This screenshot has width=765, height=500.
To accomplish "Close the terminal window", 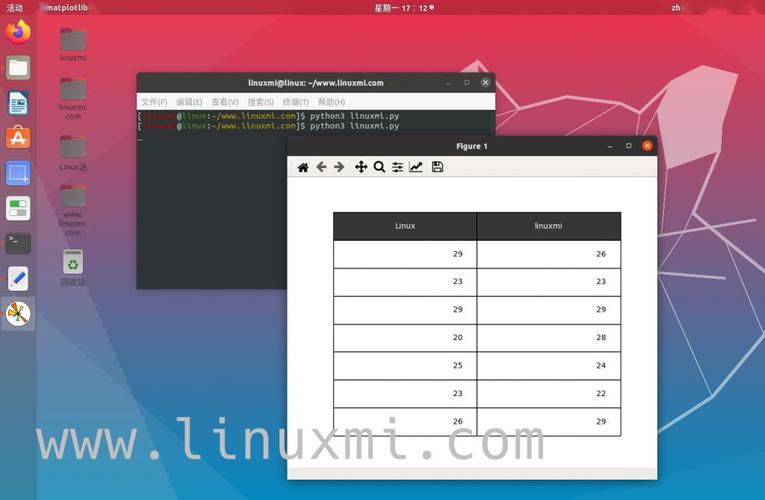I will point(485,82).
